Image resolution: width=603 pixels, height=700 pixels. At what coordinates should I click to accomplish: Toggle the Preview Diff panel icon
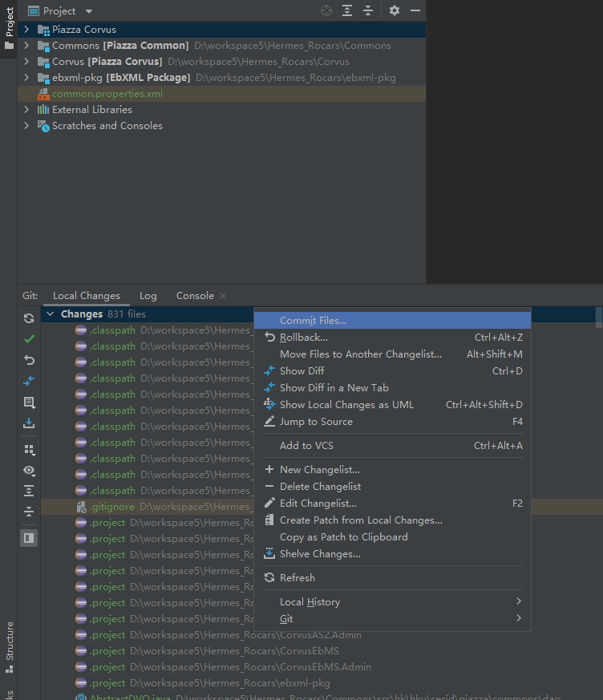(29, 538)
